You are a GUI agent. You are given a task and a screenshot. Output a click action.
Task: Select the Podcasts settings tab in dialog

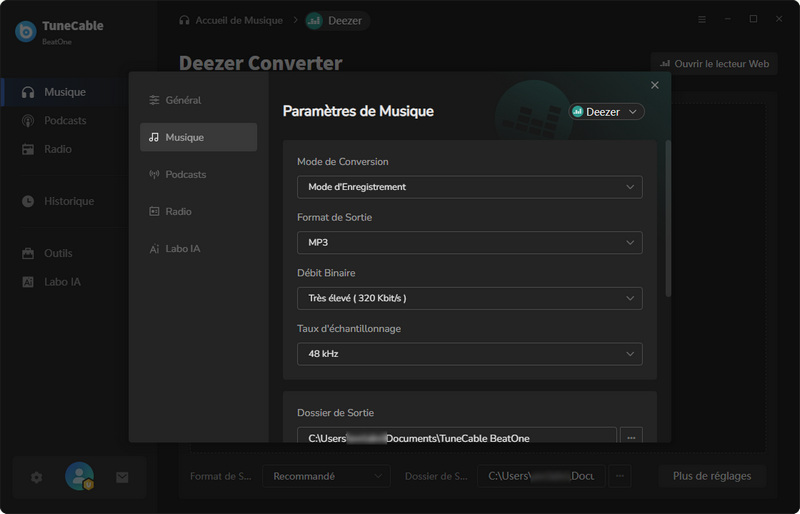click(x=185, y=174)
